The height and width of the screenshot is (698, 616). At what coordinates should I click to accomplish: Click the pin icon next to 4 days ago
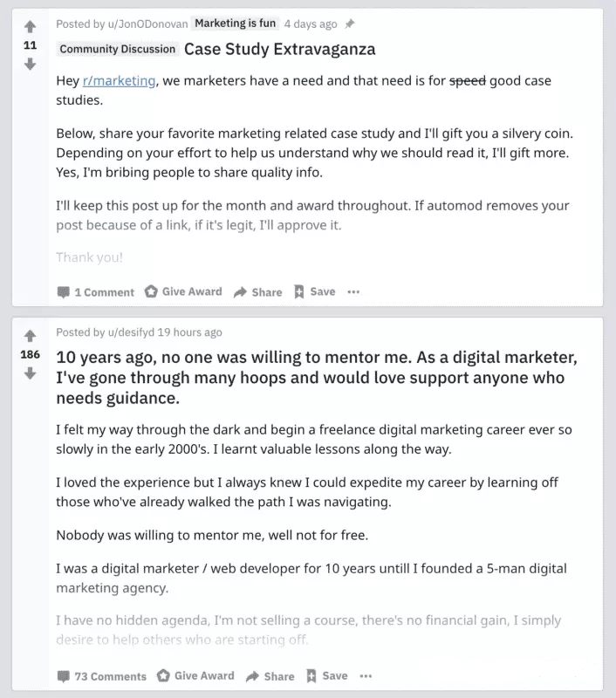click(350, 24)
